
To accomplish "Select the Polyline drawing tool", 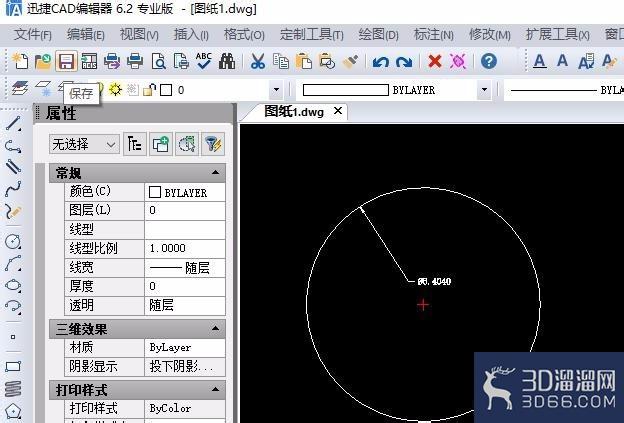I will point(13,146).
